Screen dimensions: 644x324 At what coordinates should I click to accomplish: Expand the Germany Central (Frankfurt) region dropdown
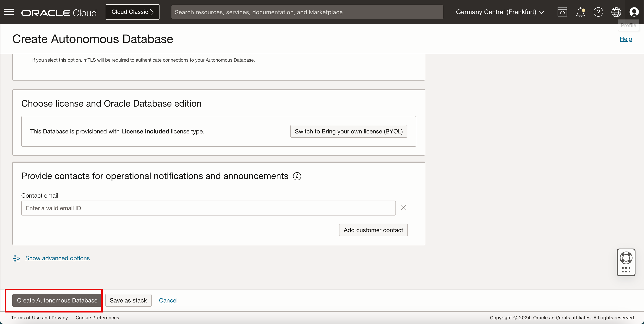[500, 12]
